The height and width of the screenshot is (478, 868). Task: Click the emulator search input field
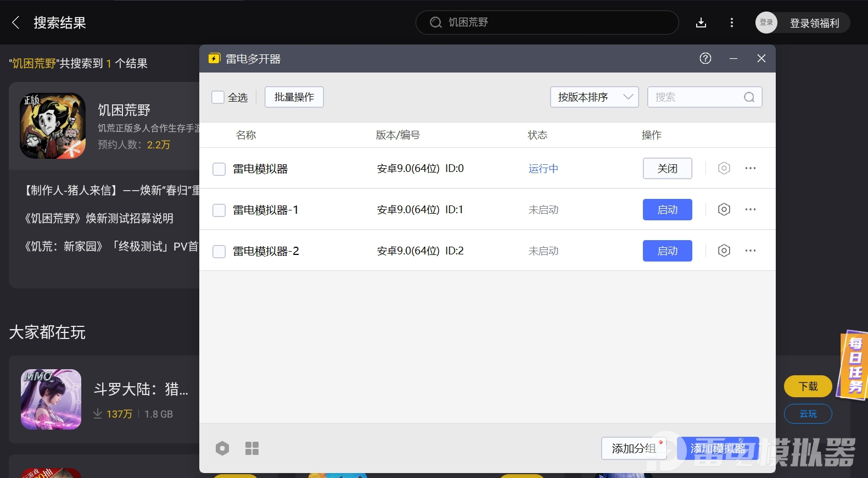pyautogui.click(x=697, y=97)
